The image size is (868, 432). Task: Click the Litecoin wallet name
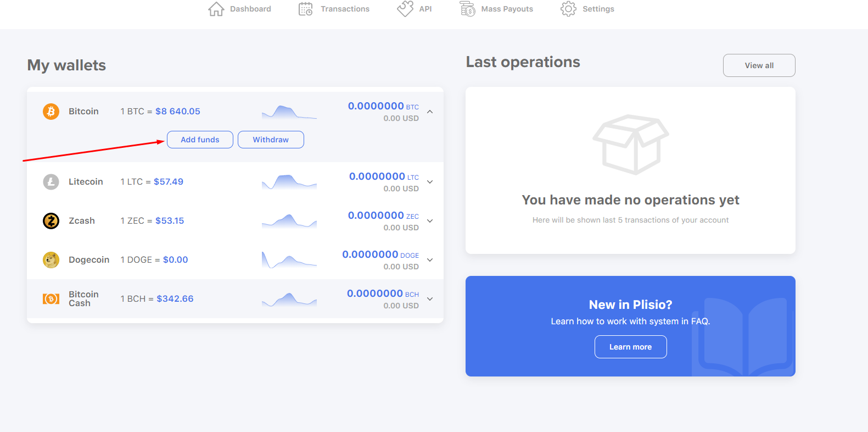(86, 182)
